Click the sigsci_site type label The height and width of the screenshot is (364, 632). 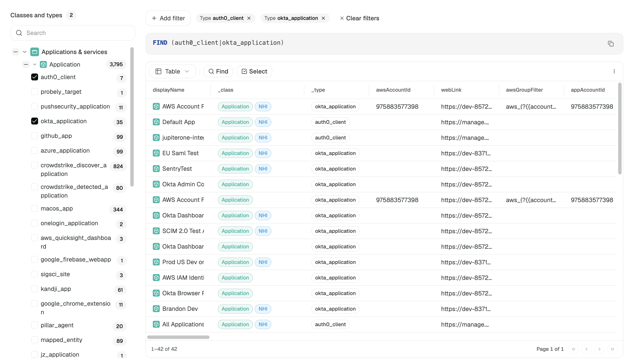tap(55, 274)
